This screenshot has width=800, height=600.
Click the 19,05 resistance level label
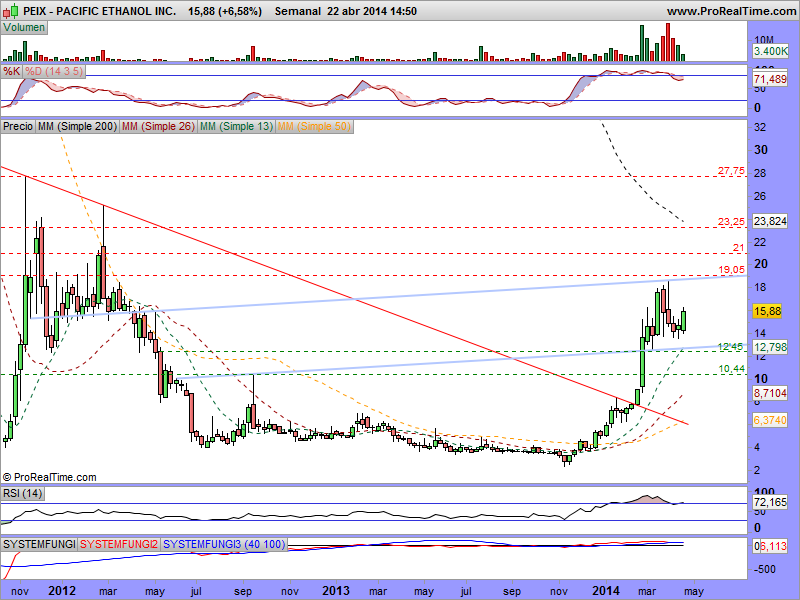[x=732, y=270]
